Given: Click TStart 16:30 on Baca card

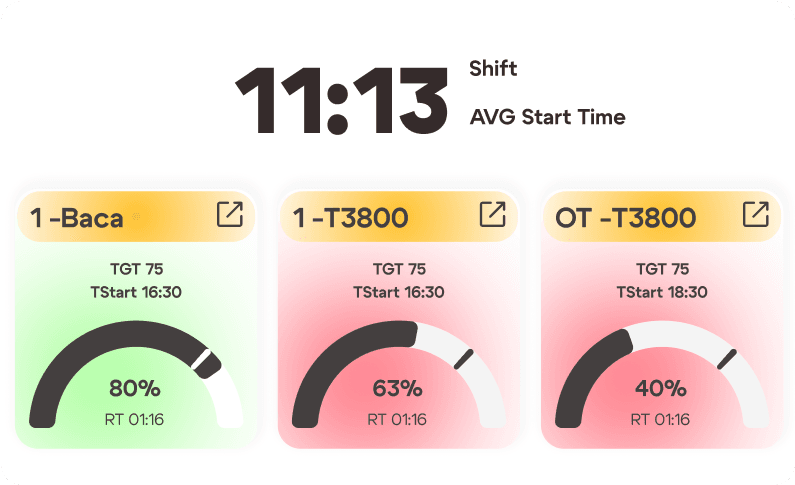Looking at the screenshot, I should click(135, 292).
